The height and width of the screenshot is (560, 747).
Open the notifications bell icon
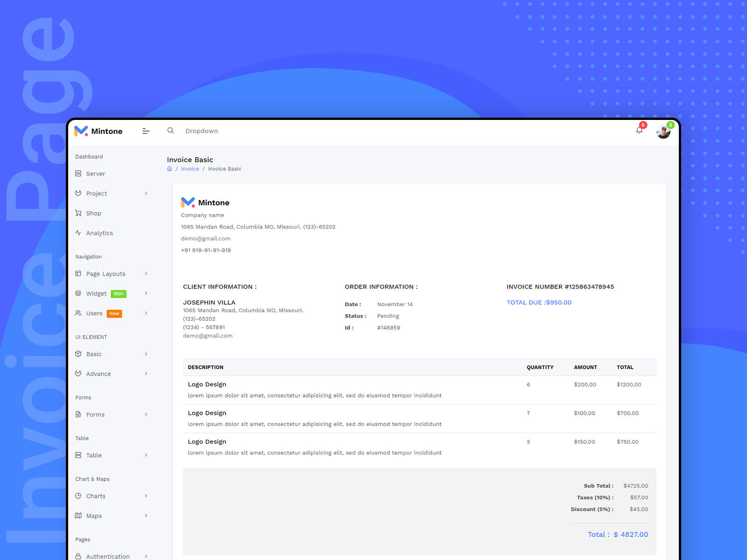click(639, 130)
